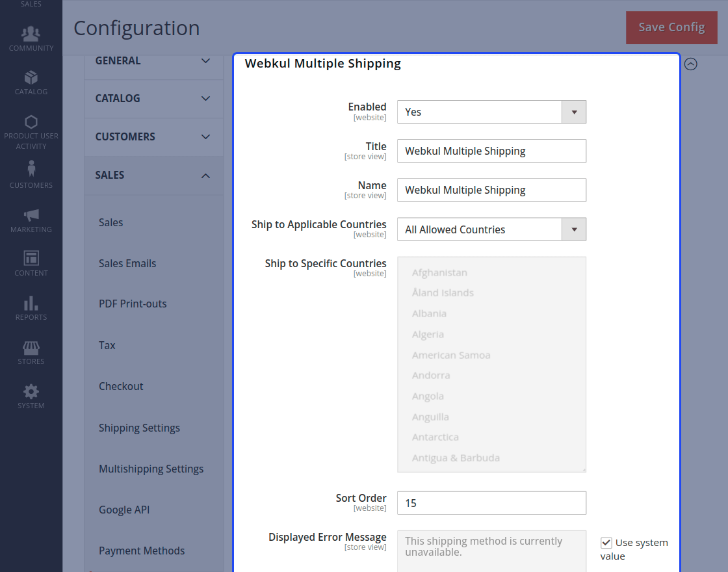Screen dimensions: 728x572
Task: Select Albania in the countries list
Action: point(429,313)
